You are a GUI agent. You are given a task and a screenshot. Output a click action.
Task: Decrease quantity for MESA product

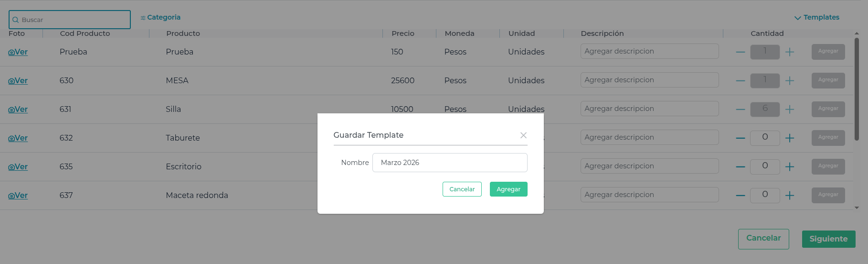click(741, 81)
